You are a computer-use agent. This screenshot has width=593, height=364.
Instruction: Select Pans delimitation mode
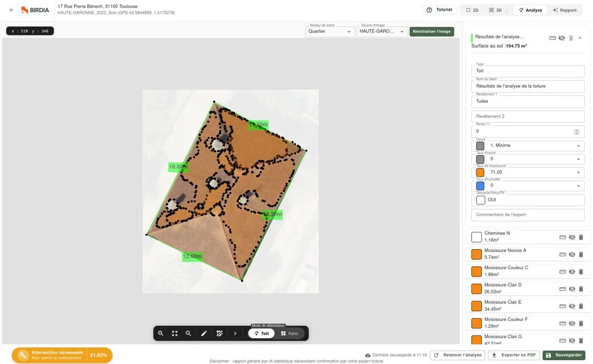pos(289,333)
